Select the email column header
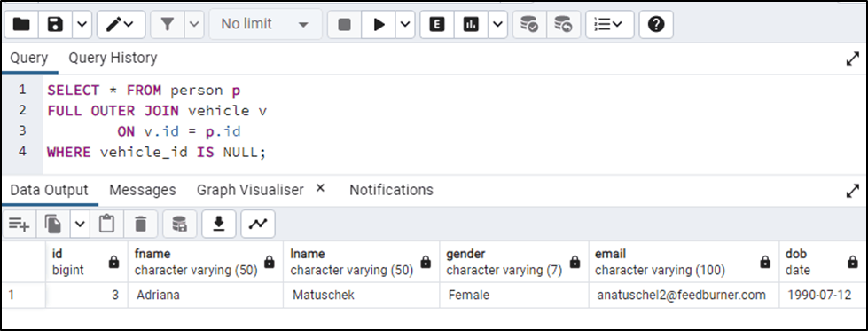 click(x=684, y=262)
